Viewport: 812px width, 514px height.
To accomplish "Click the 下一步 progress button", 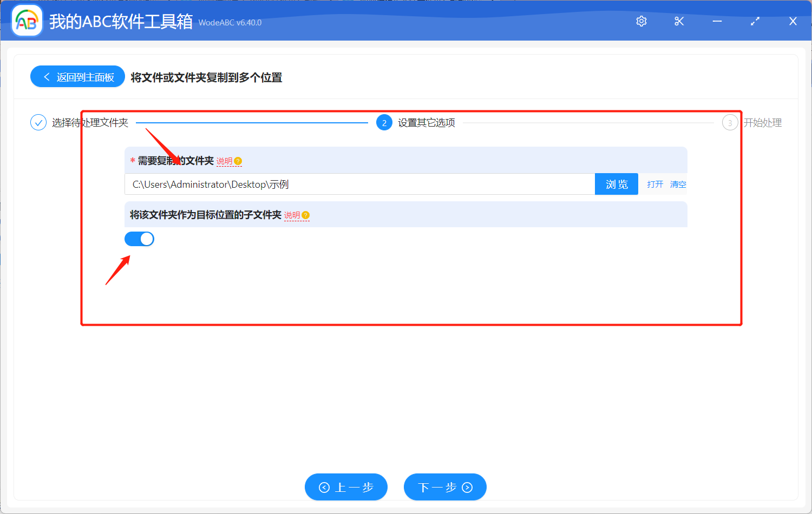I will tap(445, 487).
